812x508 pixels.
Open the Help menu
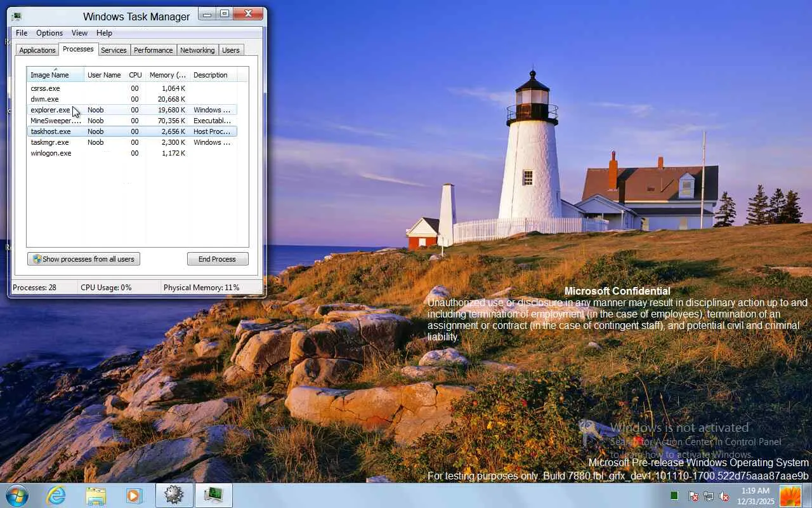point(104,33)
